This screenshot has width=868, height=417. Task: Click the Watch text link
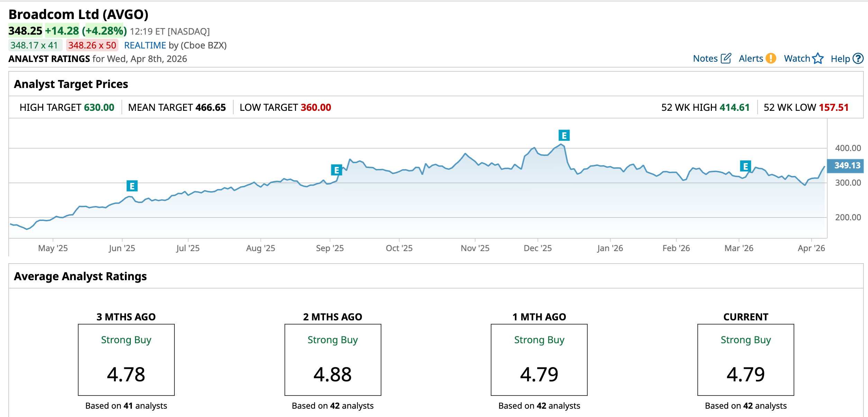tap(797, 59)
